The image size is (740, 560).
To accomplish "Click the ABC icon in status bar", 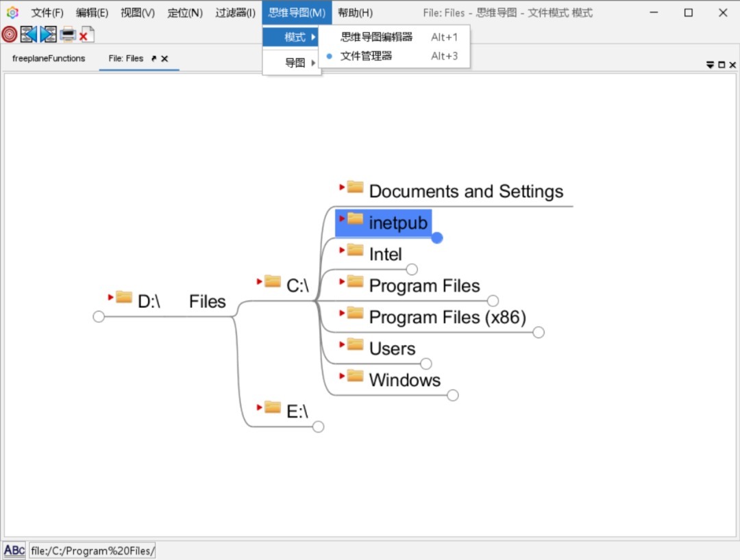I will tap(14, 550).
